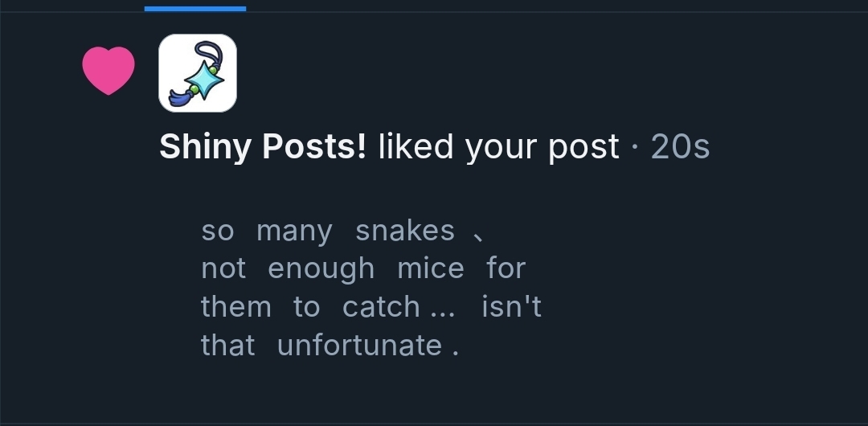Click the word 'liked' in the notification
The height and width of the screenshot is (426, 868).
point(407,146)
